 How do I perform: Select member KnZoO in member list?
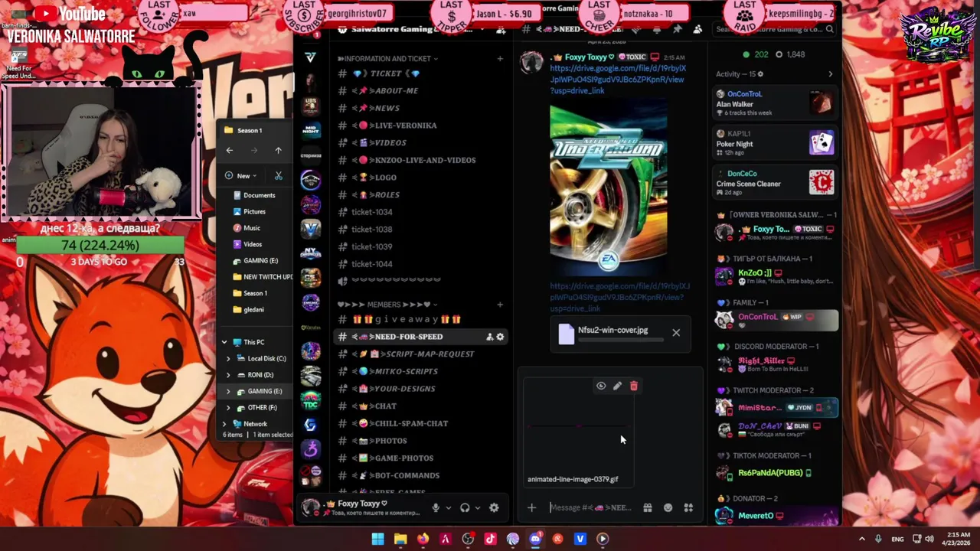(775, 276)
